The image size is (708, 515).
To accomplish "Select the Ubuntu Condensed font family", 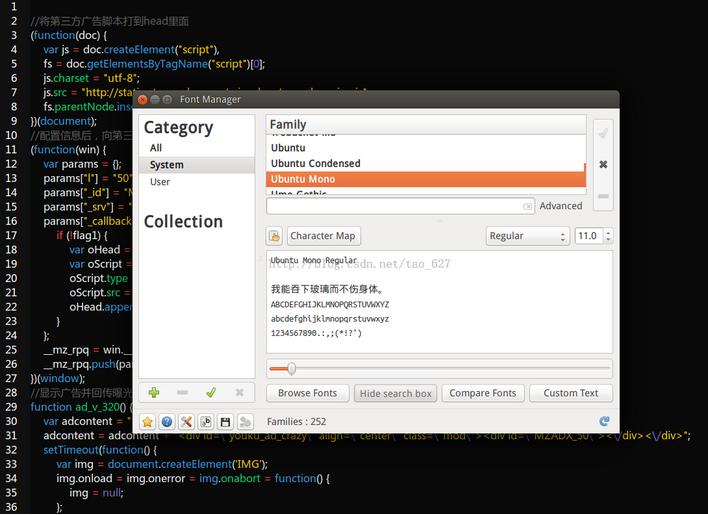I will point(426,163).
